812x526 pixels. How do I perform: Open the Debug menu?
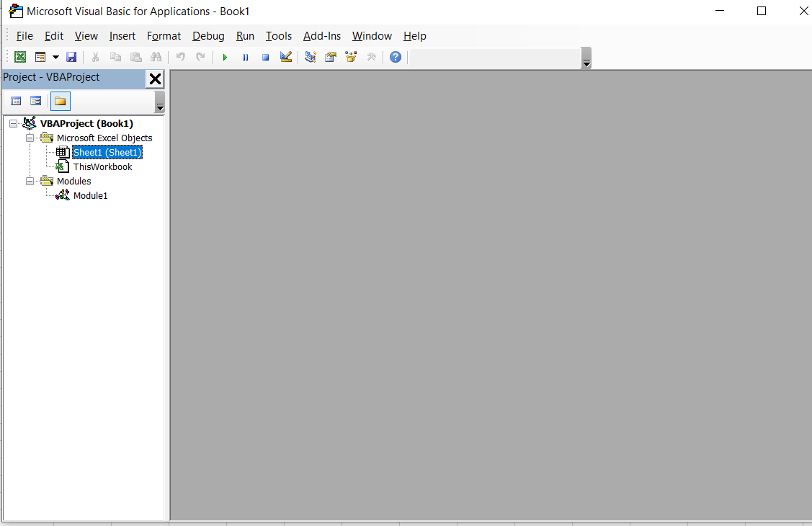click(x=208, y=36)
